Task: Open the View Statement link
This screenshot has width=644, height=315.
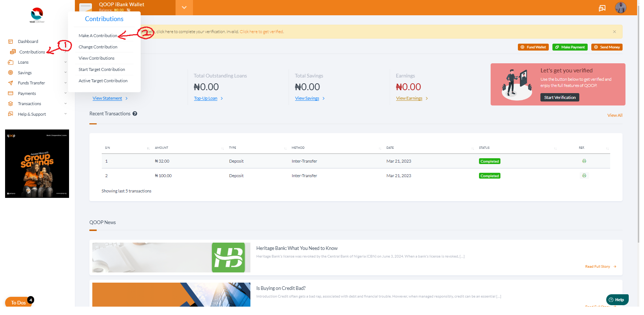Action: 107,98
